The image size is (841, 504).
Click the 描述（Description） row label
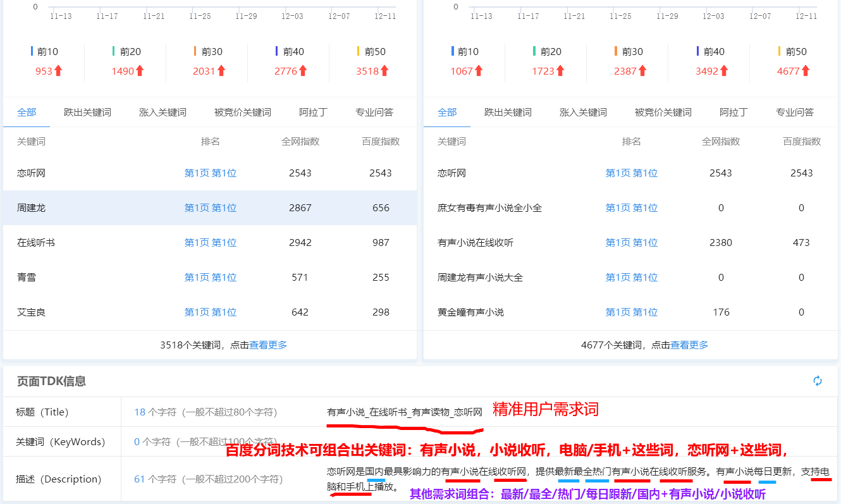(58, 479)
